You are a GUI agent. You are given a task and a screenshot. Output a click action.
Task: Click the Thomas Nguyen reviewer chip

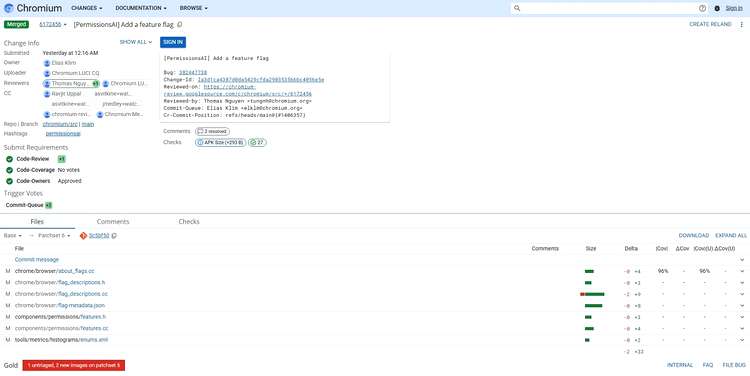click(71, 84)
